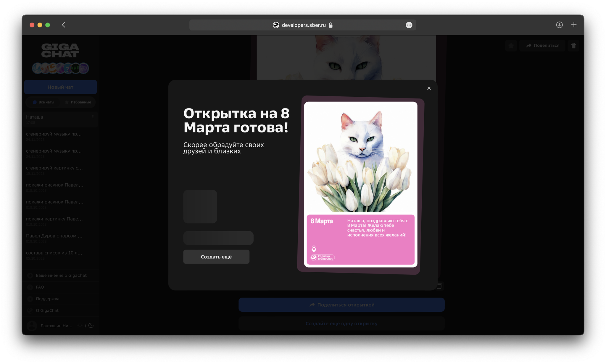Open the purple "Я теперь знаю" story circle

[84, 68]
